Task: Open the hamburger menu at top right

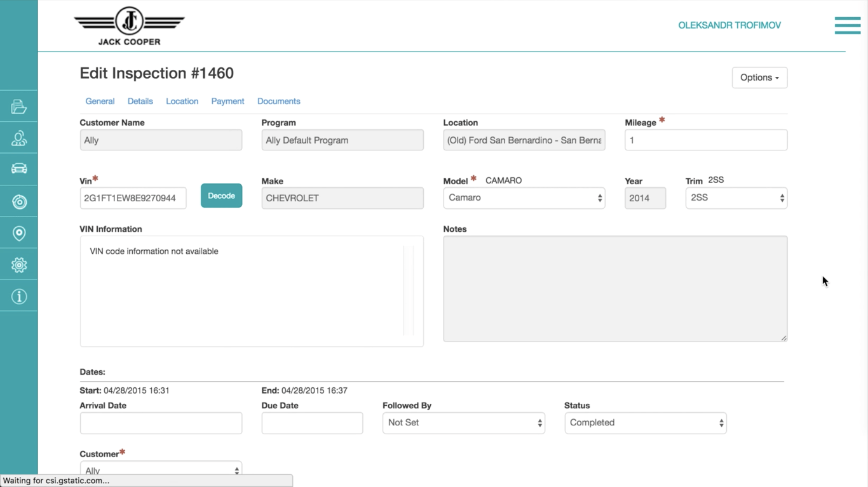Action: 847,25
